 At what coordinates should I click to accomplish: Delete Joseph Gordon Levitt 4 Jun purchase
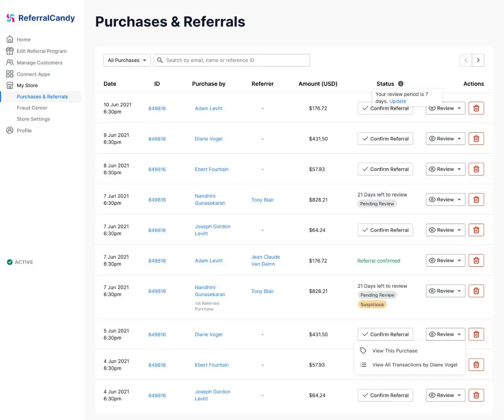tap(476, 395)
